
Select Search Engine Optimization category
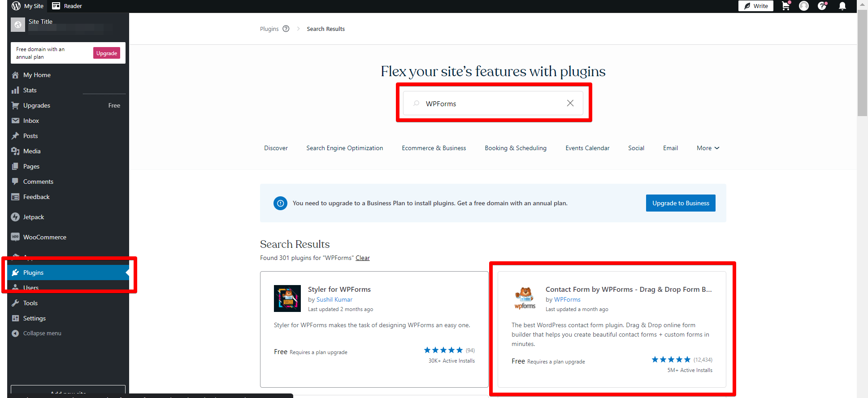(345, 148)
